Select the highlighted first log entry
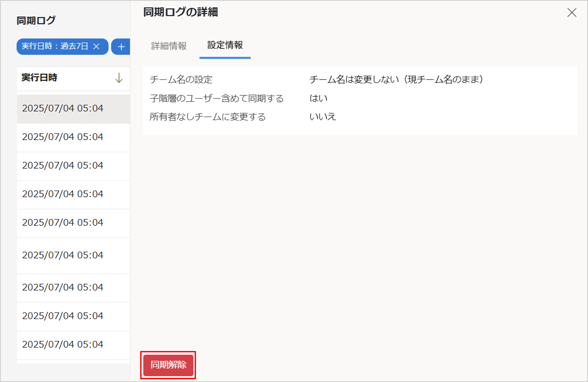 coord(63,108)
